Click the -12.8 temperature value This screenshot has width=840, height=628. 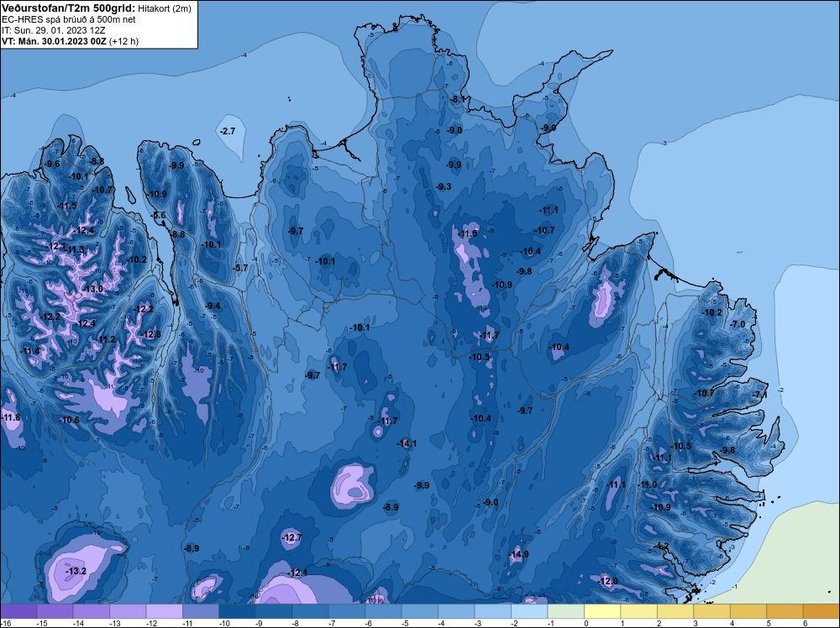point(150,335)
